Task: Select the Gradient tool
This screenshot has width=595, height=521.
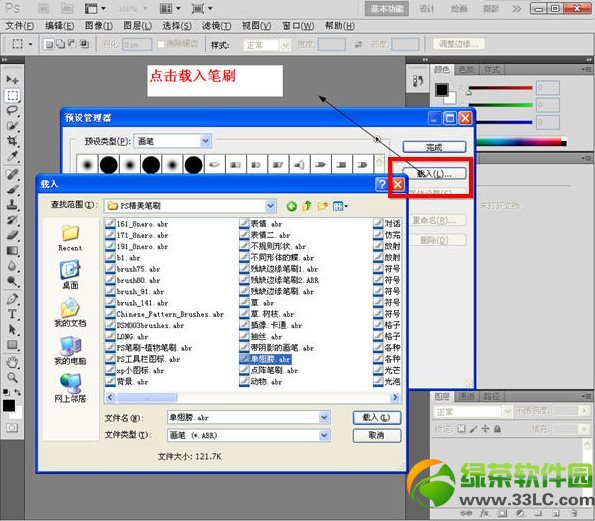Action: tap(12, 250)
